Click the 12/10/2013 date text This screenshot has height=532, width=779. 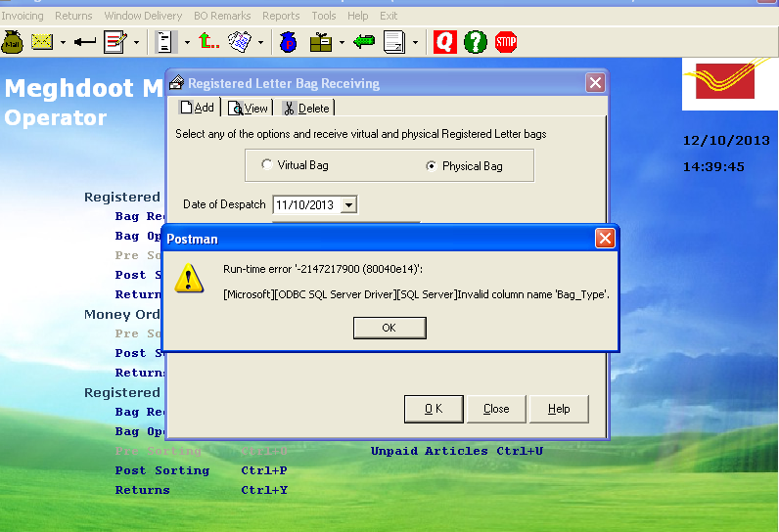[726, 141]
